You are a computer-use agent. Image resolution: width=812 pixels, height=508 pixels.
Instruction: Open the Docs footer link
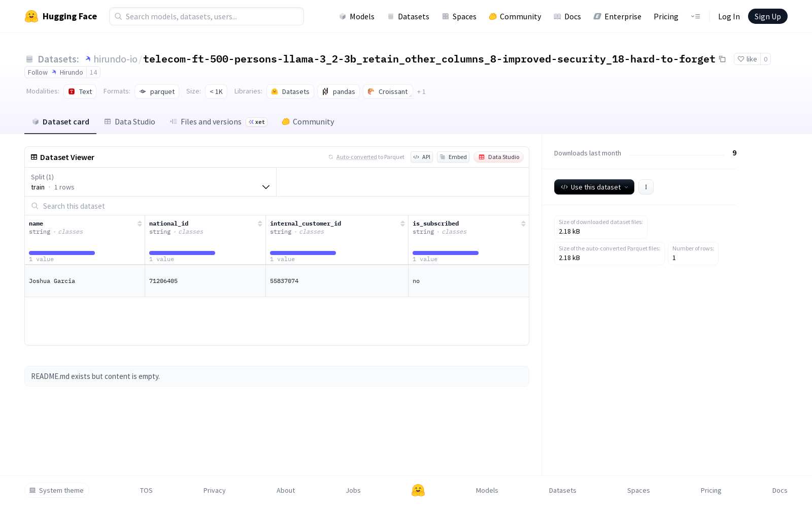[780, 490]
